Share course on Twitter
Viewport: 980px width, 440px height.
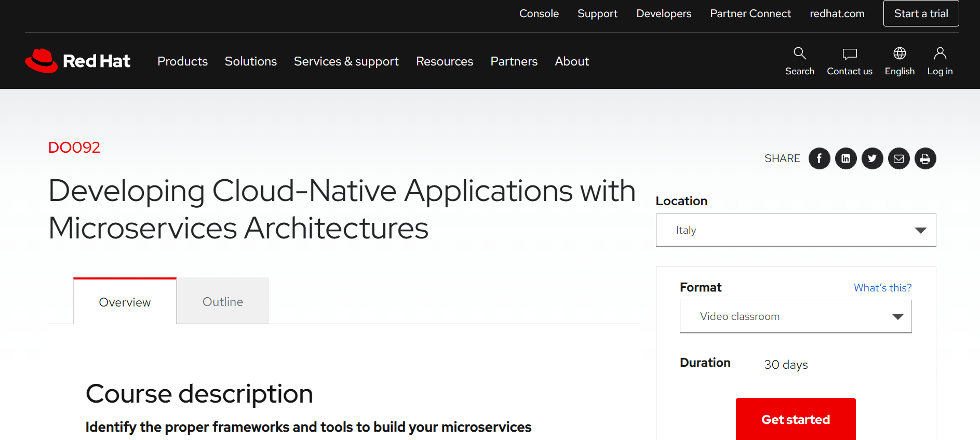872,158
